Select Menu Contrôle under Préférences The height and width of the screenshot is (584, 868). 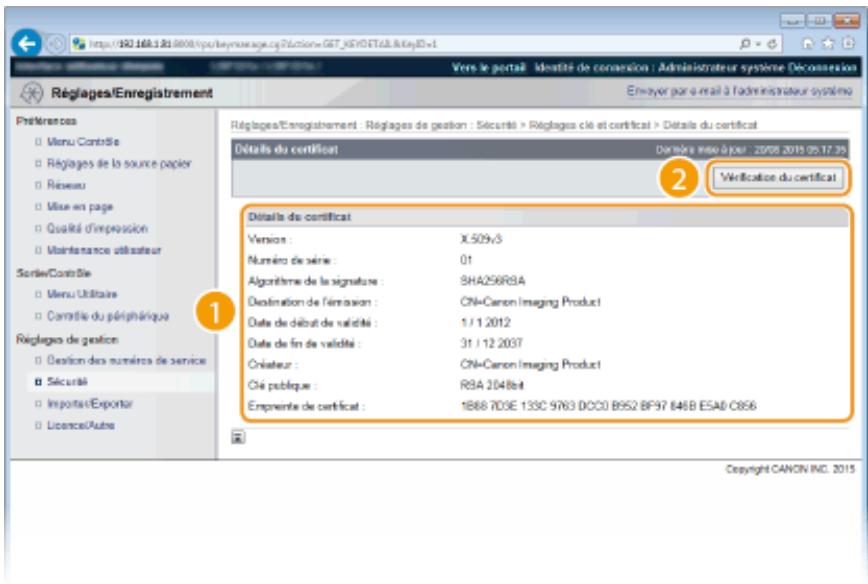(x=83, y=142)
